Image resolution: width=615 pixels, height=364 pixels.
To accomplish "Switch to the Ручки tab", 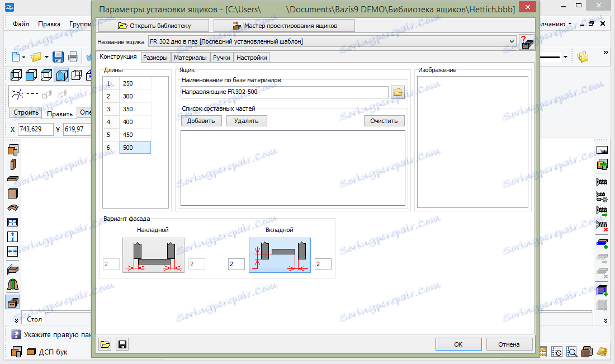I will (x=221, y=58).
